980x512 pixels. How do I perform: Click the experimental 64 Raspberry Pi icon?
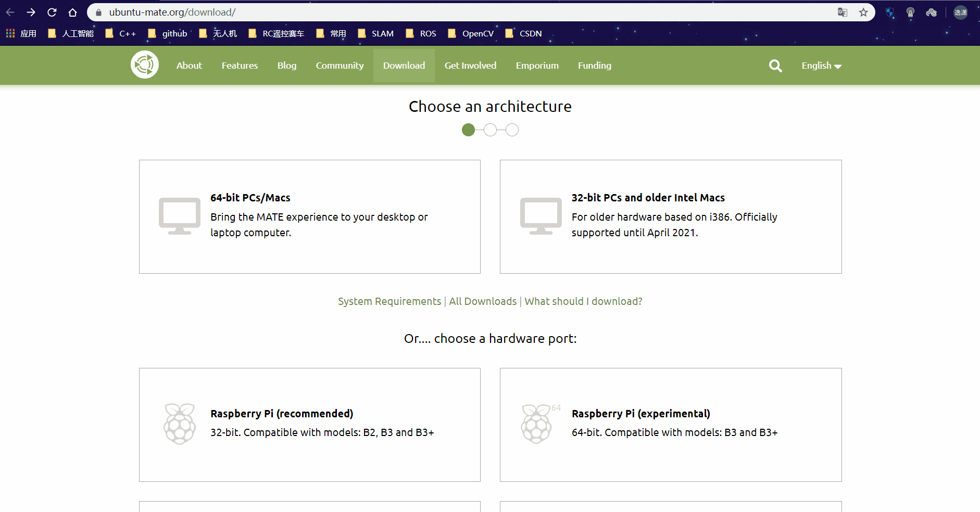539,424
